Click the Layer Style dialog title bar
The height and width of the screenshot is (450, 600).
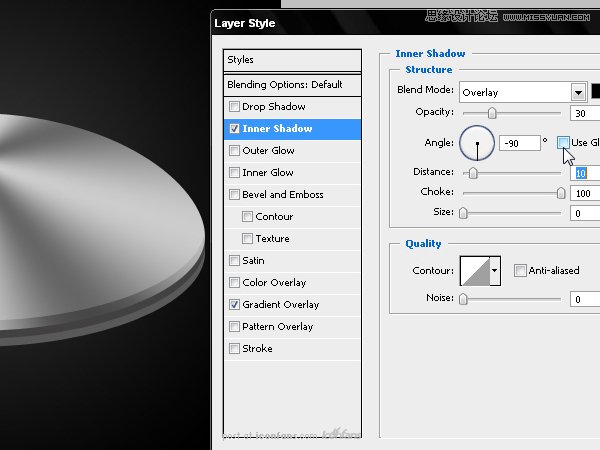(x=406, y=23)
